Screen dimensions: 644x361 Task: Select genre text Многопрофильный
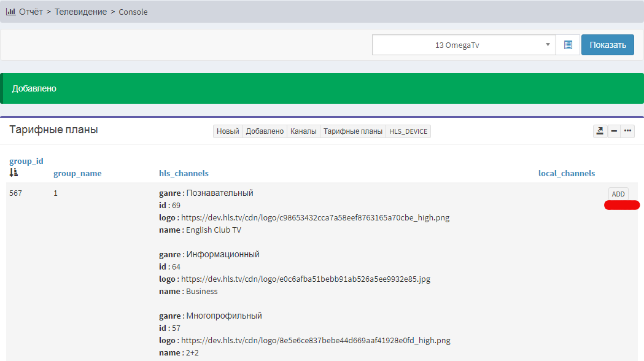tap(224, 316)
